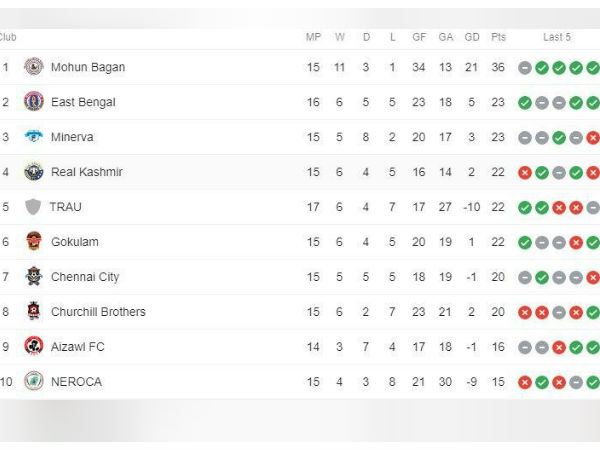Click the Real Kashmir club crest

tap(34, 171)
